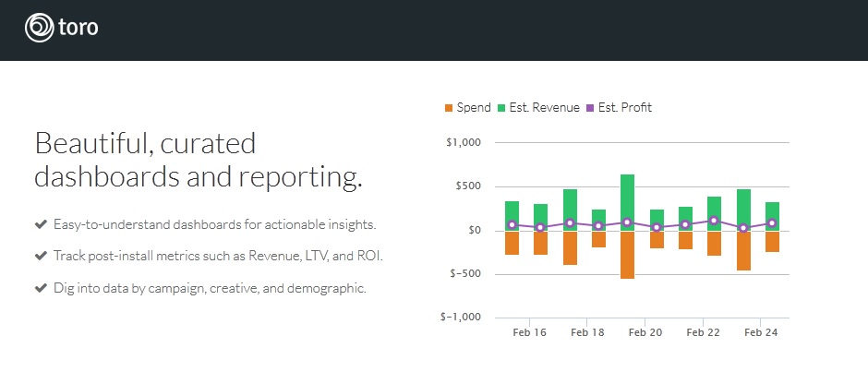The image size is (868, 384).
Task: Click the longest orange spend bar
Action: pyautogui.click(x=627, y=255)
